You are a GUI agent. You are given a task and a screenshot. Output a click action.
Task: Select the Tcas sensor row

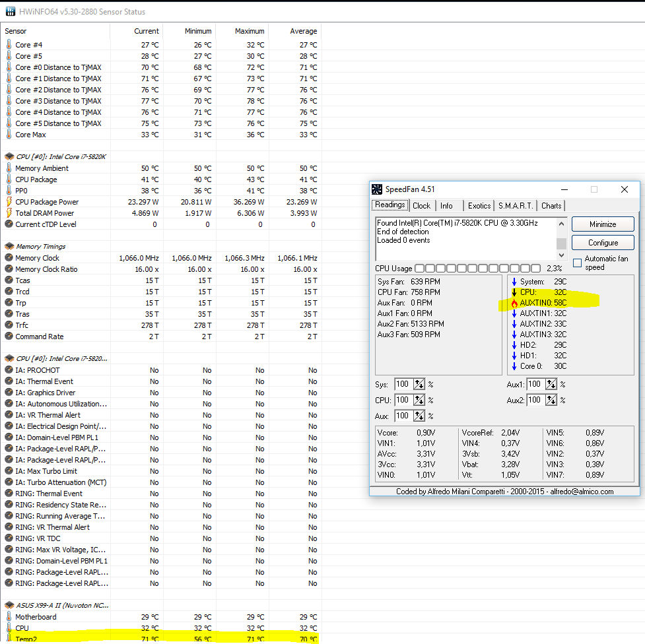(x=161, y=280)
